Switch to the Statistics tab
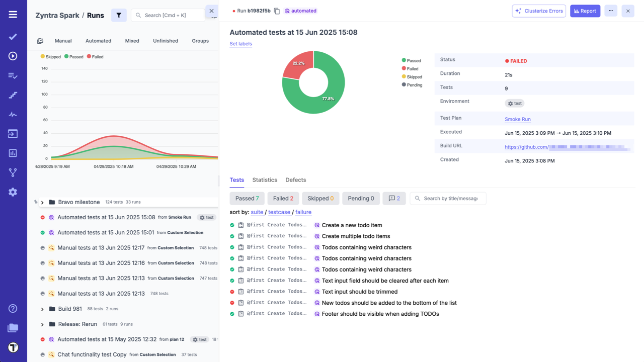 (265, 179)
